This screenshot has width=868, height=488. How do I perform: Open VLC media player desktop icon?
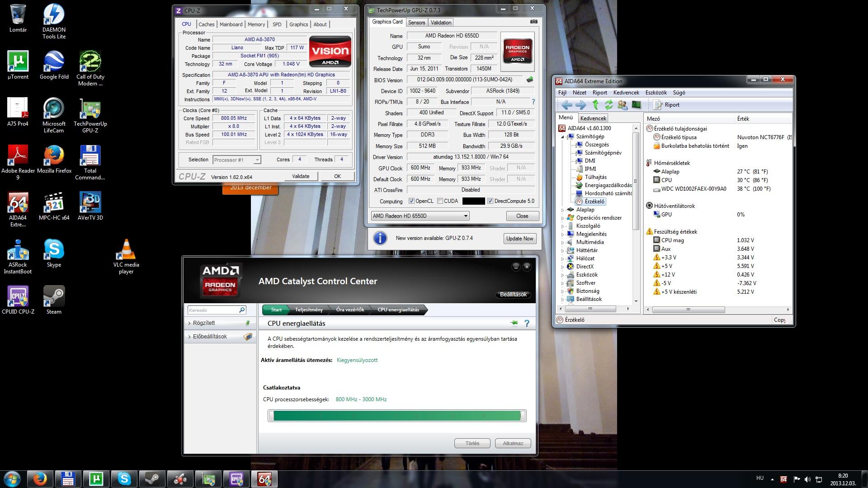126,257
